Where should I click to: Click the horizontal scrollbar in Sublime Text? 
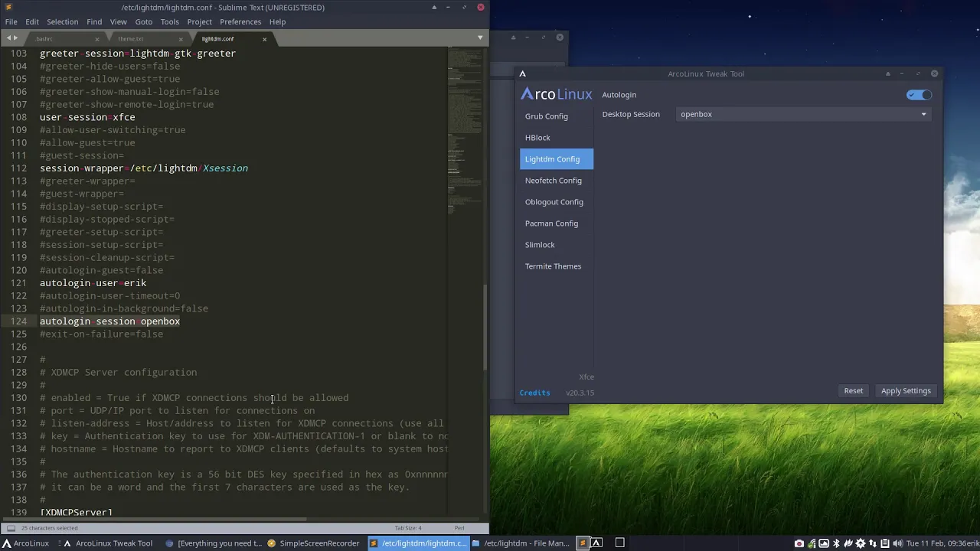(x=153, y=519)
